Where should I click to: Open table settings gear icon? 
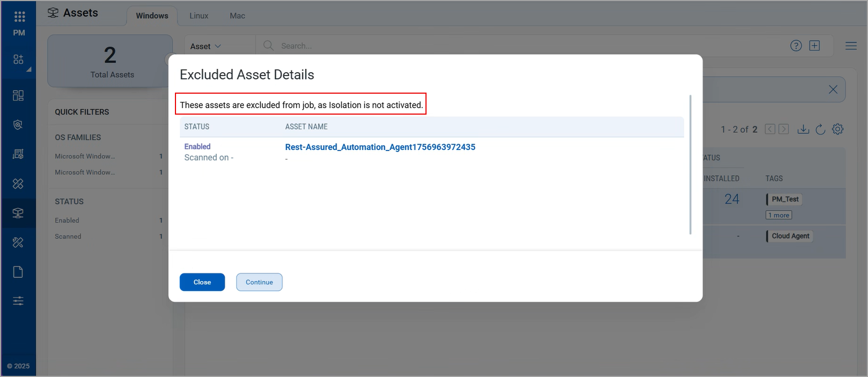(838, 129)
